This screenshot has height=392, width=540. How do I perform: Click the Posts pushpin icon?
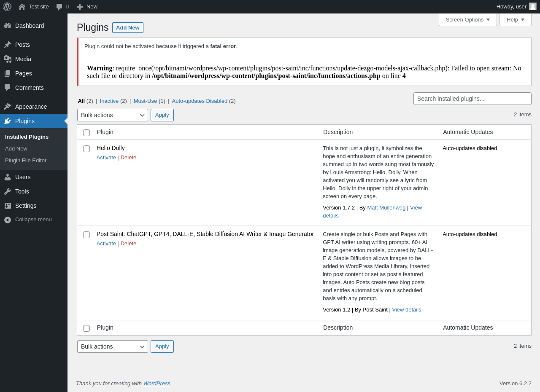8,45
